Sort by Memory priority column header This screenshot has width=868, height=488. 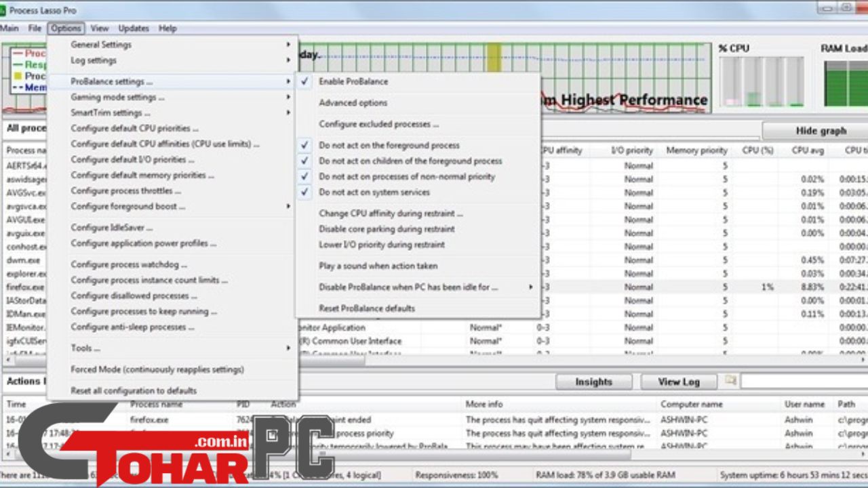pyautogui.click(x=696, y=150)
